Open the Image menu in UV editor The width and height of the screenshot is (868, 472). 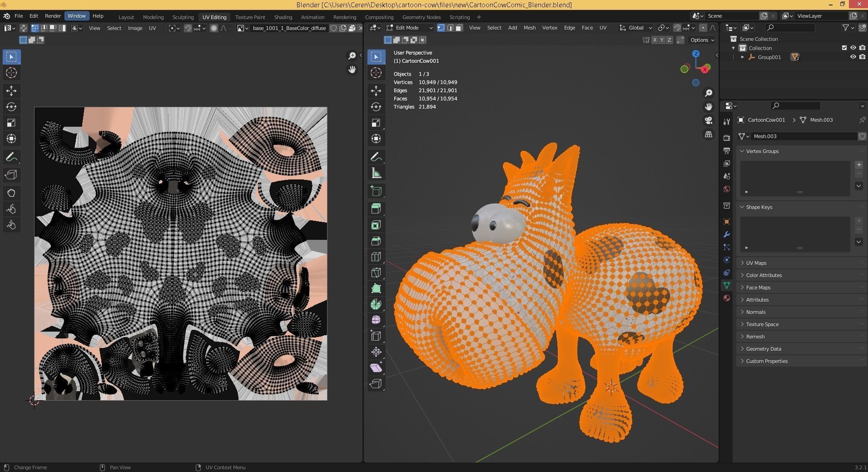click(x=135, y=28)
